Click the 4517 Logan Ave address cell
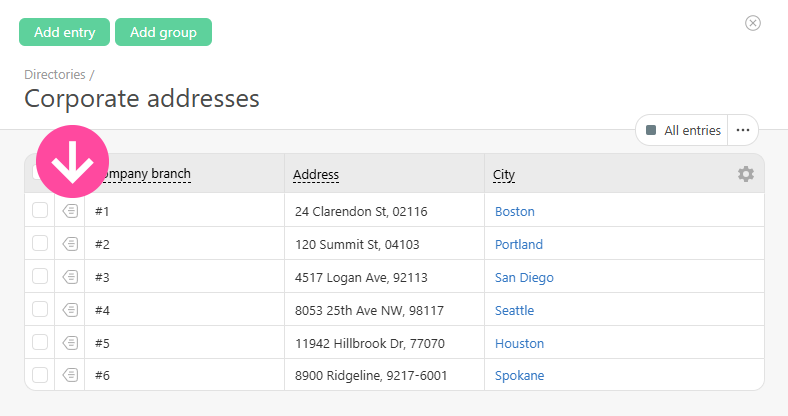Viewport: 788px width, 416px height. click(x=361, y=277)
